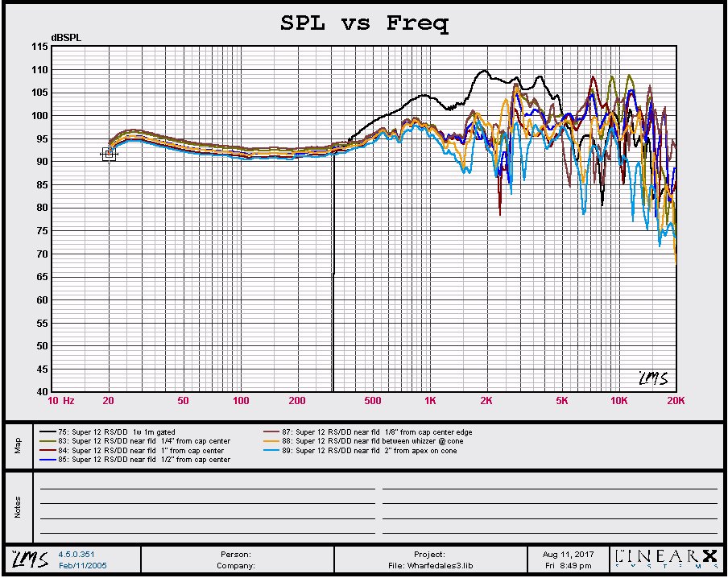Click the 'Map' sidebar label
The height and width of the screenshot is (578, 728).
pyautogui.click(x=18, y=444)
